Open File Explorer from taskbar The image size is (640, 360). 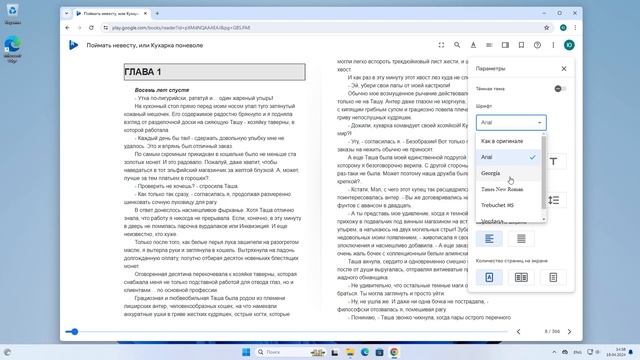pos(350,352)
